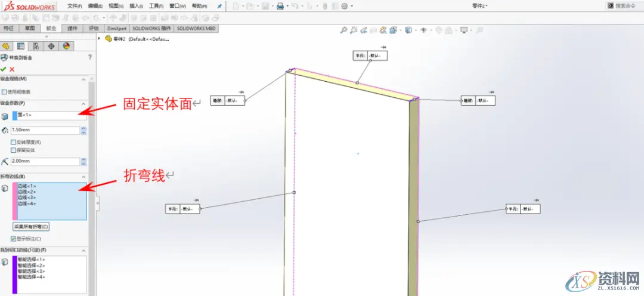Toggle the 反转厚度 checkbox
Image resolution: width=644 pixels, height=296 pixels.
coord(14,142)
